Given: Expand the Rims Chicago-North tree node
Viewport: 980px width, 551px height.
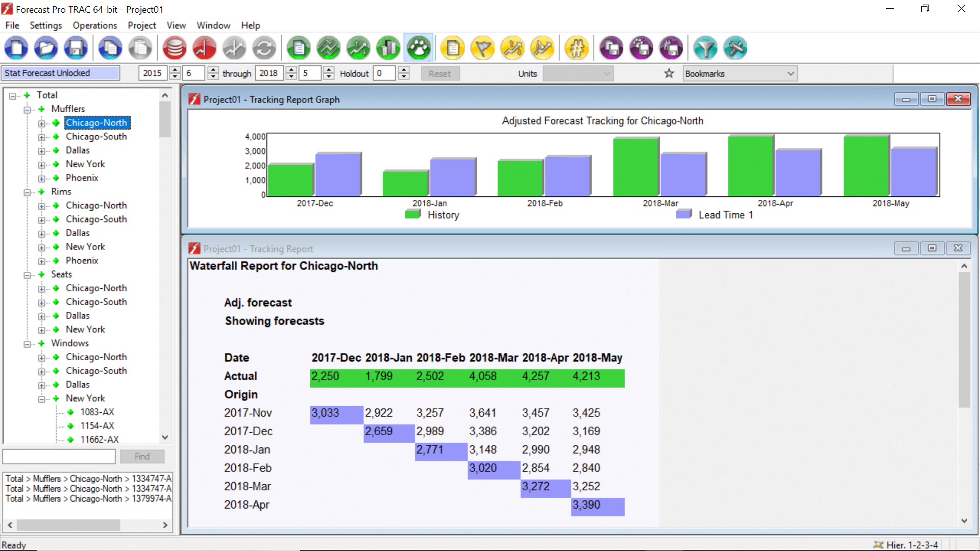Looking at the screenshot, I should 43,205.
